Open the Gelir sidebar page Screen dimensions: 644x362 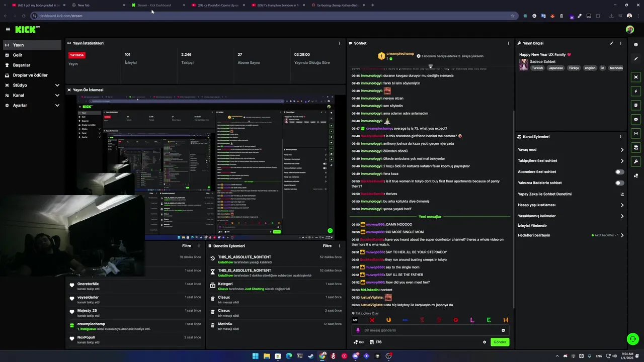[32, 55]
